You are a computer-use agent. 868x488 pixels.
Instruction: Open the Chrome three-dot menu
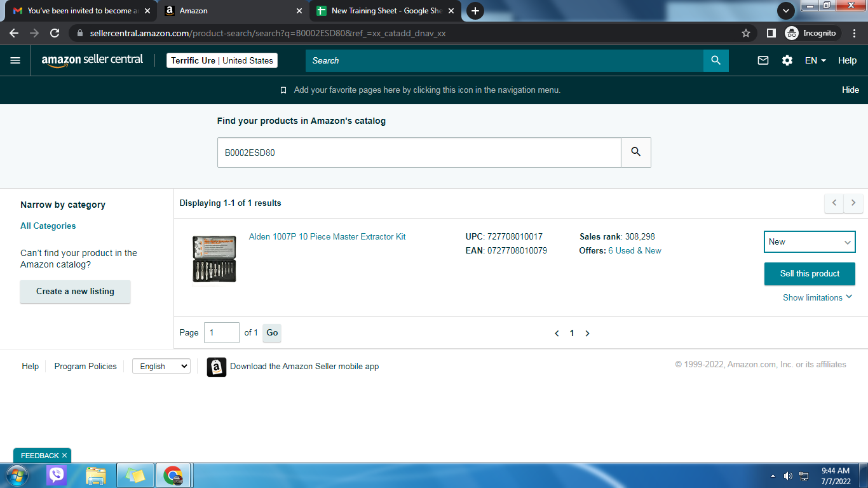(855, 33)
